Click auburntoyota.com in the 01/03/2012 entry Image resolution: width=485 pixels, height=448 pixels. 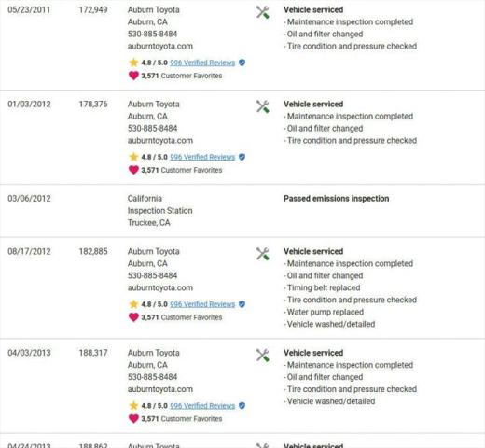(160, 141)
